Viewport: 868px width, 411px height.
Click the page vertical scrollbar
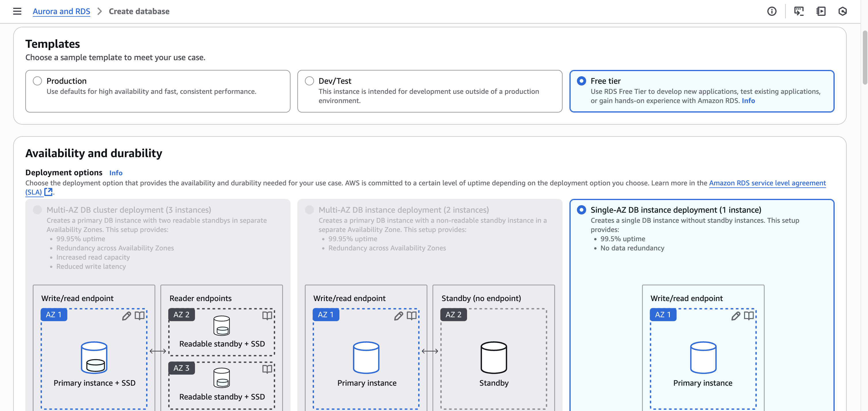click(865, 57)
